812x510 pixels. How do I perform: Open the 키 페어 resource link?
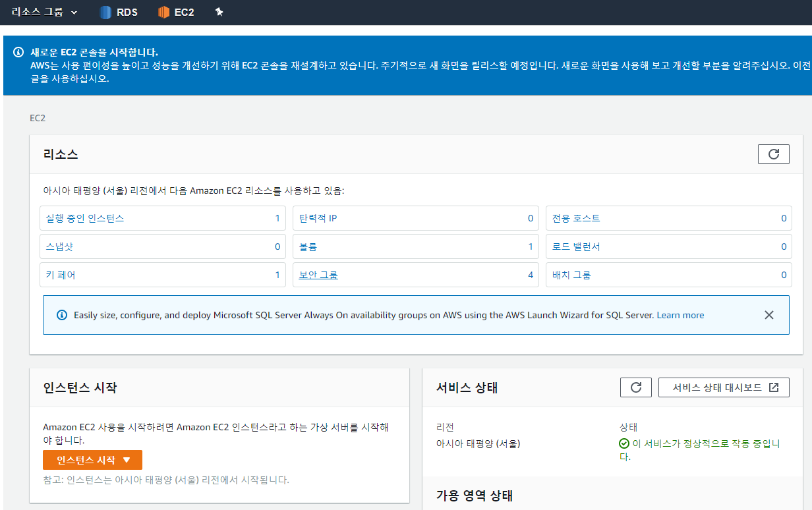61,275
